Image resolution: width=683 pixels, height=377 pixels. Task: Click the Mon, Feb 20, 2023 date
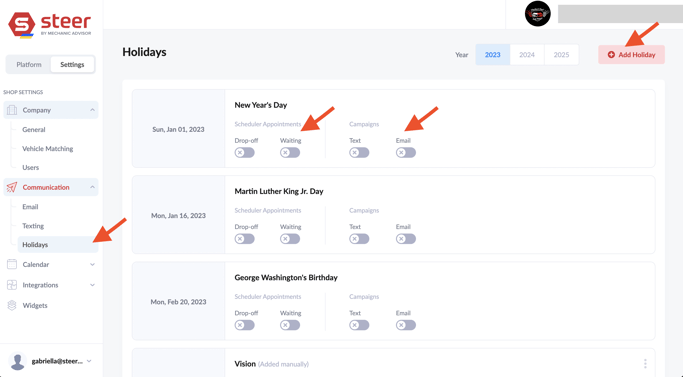[x=178, y=302]
